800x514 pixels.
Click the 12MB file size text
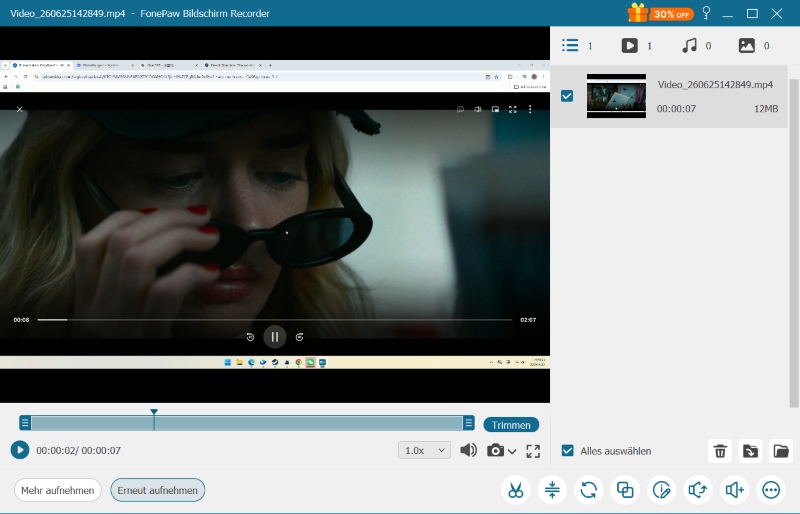(766, 109)
